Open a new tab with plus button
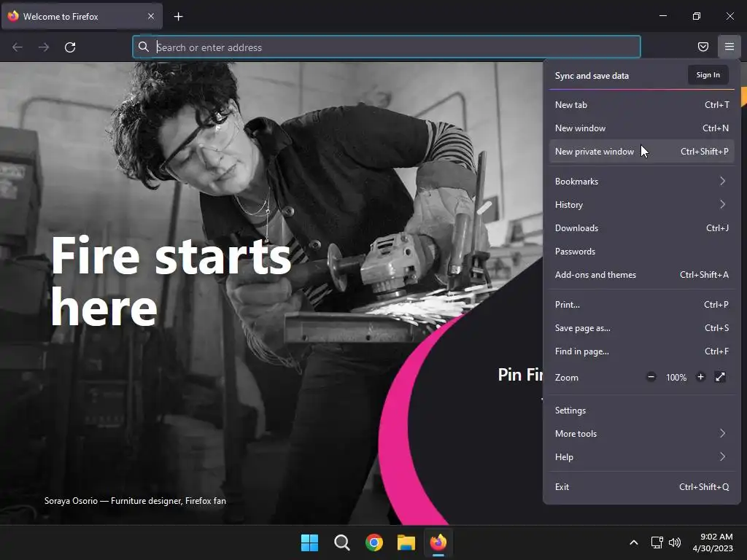Screen dimensions: 747x560 point(178,17)
